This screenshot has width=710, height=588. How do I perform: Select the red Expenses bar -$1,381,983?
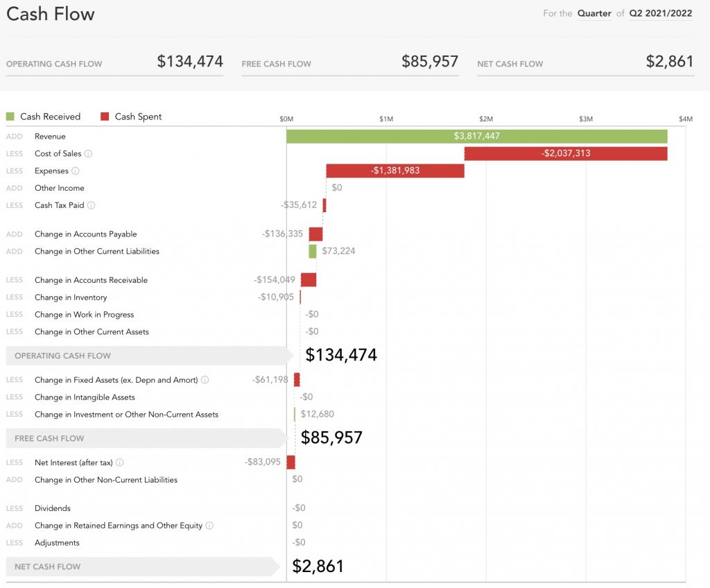point(395,171)
